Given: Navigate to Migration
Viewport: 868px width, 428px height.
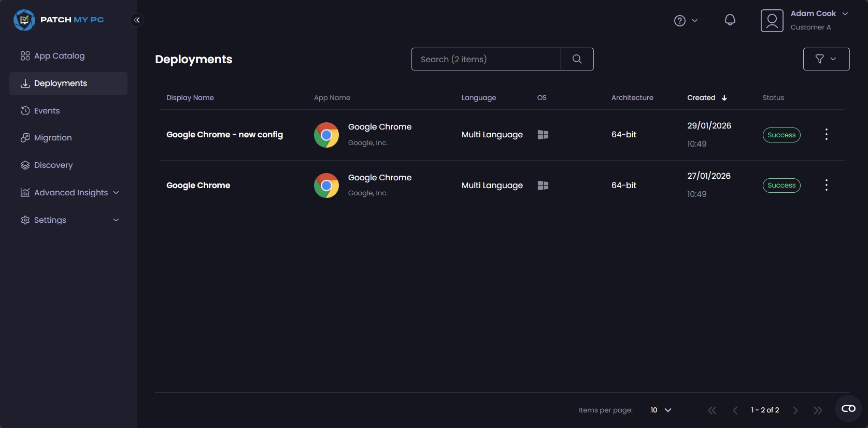Looking at the screenshot, I should [52, 138].
